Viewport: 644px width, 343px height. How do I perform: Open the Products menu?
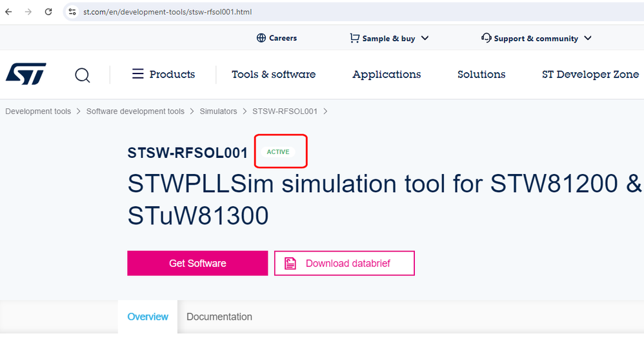coord(172,74)
